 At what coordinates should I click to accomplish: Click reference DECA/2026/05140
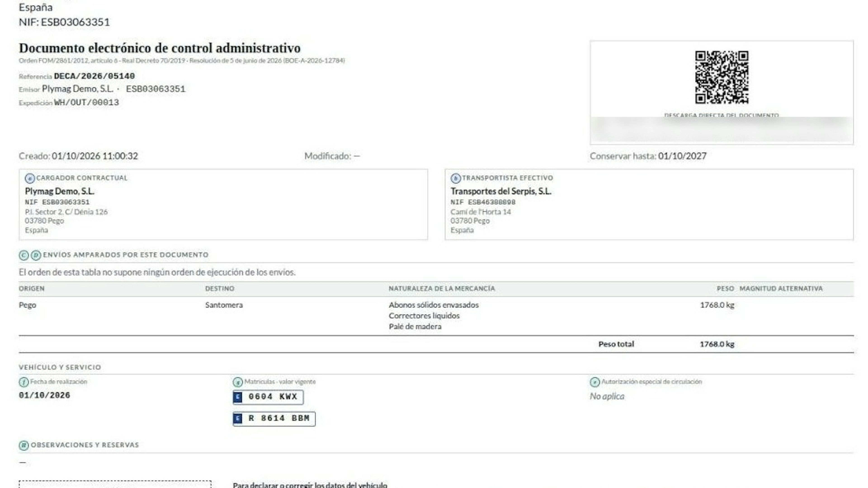94,76
